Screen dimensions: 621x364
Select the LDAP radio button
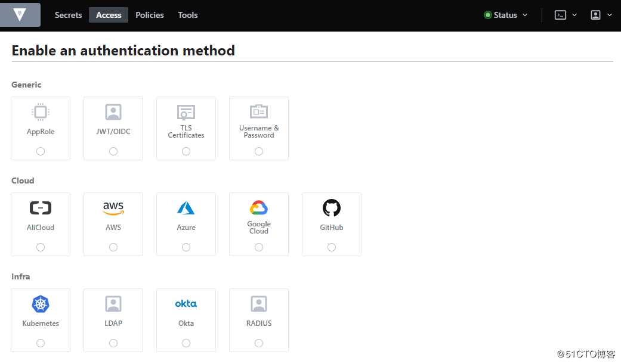pyautogui.click(x=113, y=343)
